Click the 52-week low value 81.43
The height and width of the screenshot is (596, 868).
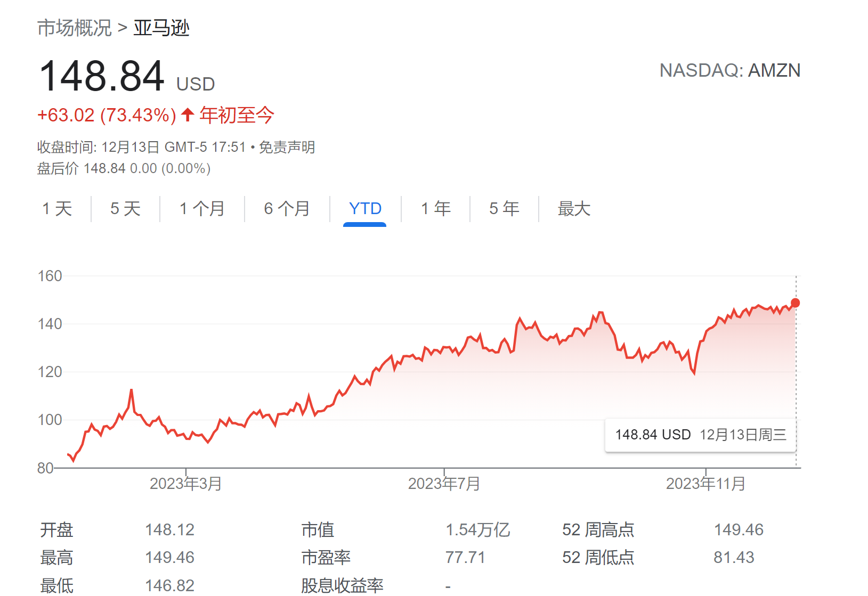734,558
